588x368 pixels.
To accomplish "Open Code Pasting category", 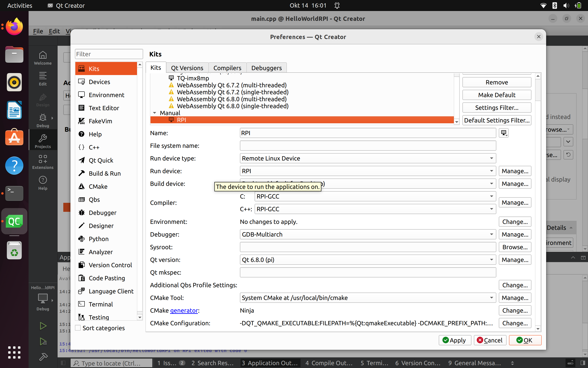I will (x=106, y=278).
